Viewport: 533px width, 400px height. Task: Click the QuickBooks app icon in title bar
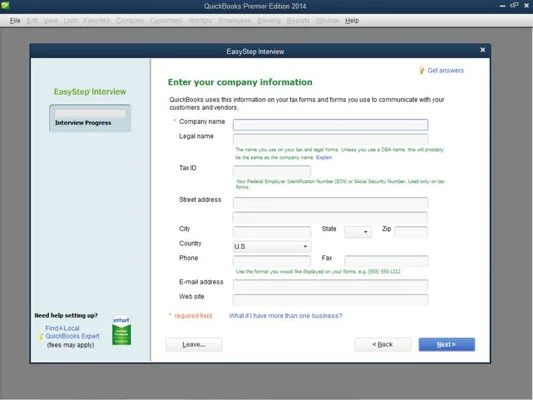click(5, 5)
